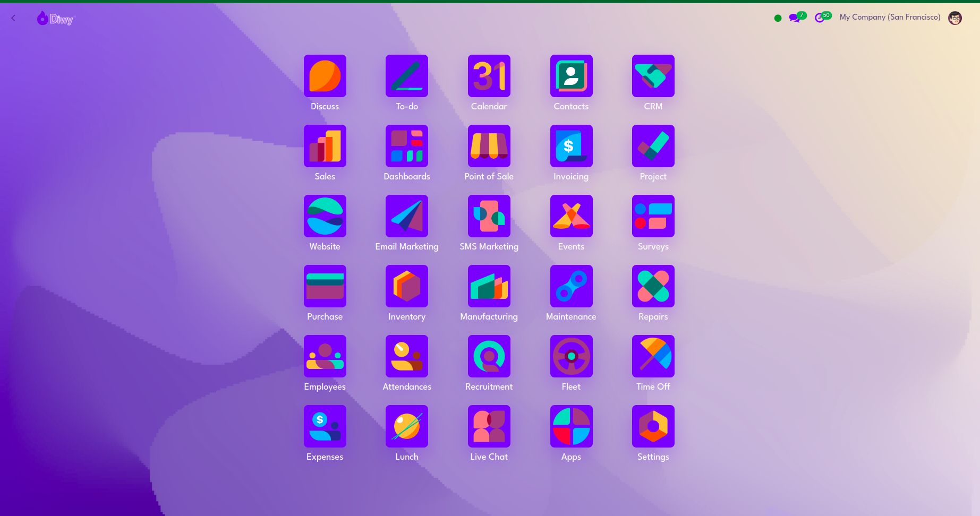Image resolution: width=980 pixels, height=516 pixels.
Task: Open conversations with 7 unread messages
Action: (797, 17)
